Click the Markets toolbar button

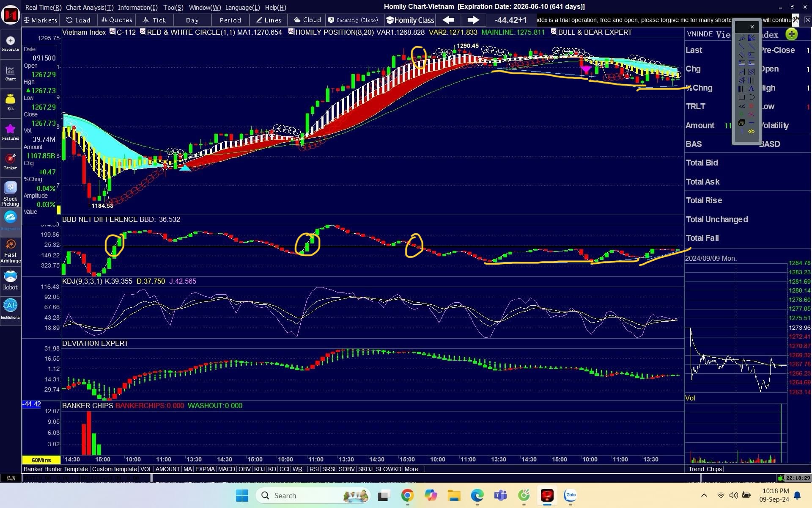(x=41, y=20)
